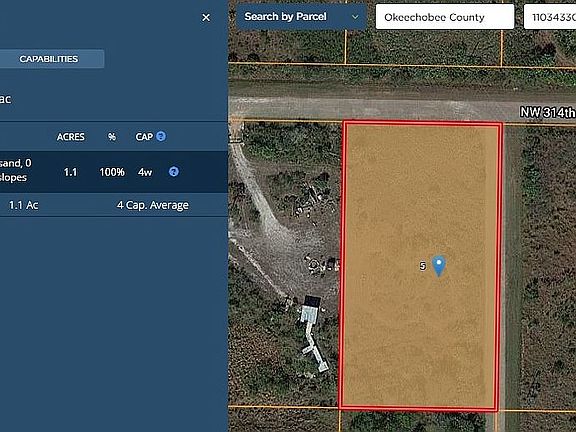This screenshot has width=576, height=432.
Task: Select the CAPABILITIES tab
Action: (x=49, y=59)
